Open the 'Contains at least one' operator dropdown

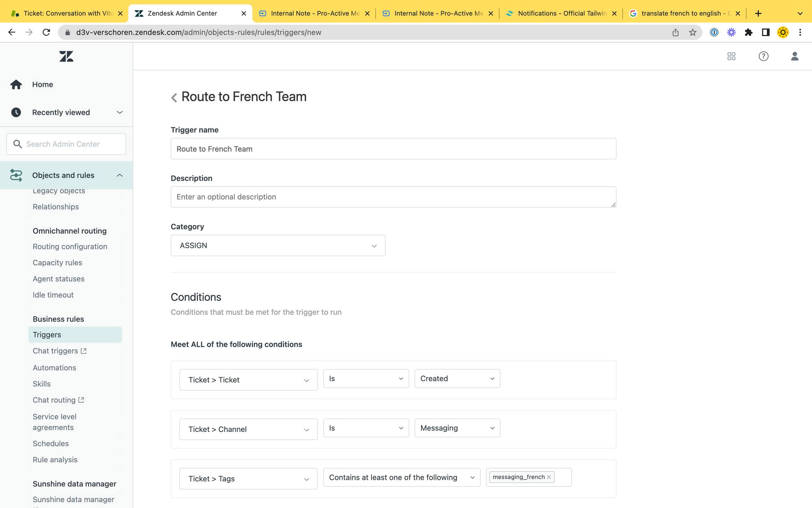pos(401,478)
